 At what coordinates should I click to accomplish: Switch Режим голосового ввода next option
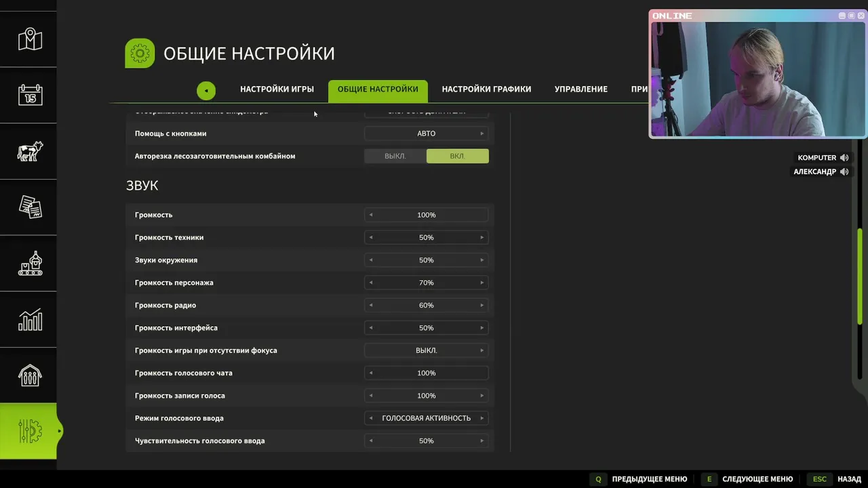pos(482,418)
